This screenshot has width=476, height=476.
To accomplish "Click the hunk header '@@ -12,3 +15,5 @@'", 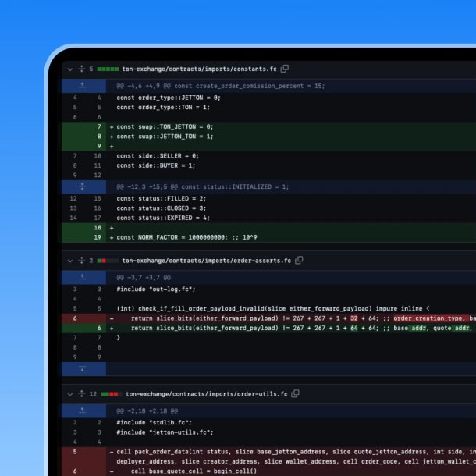I will pos(203,186).
